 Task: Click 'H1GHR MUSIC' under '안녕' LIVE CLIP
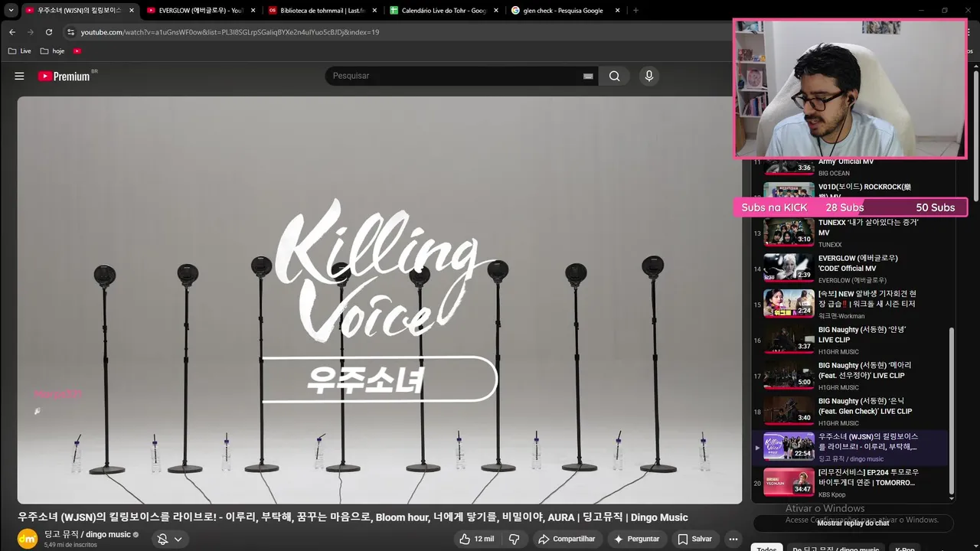(838, 352)
